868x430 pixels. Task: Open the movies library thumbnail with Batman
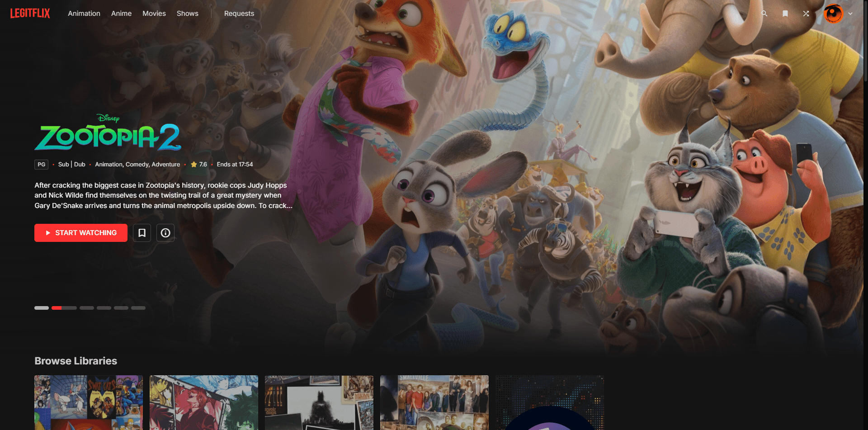tap(319, 402)
